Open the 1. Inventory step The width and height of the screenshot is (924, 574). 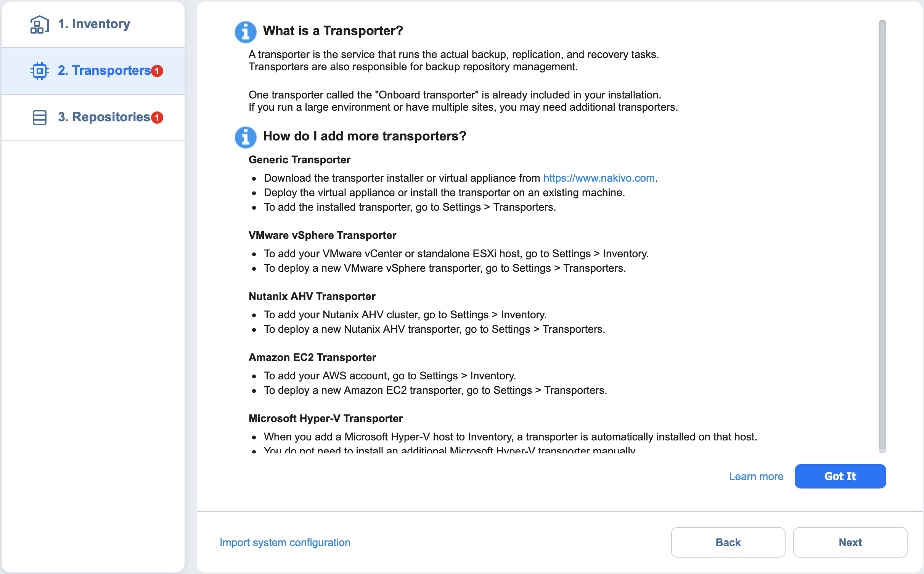[x=93, y=24]
